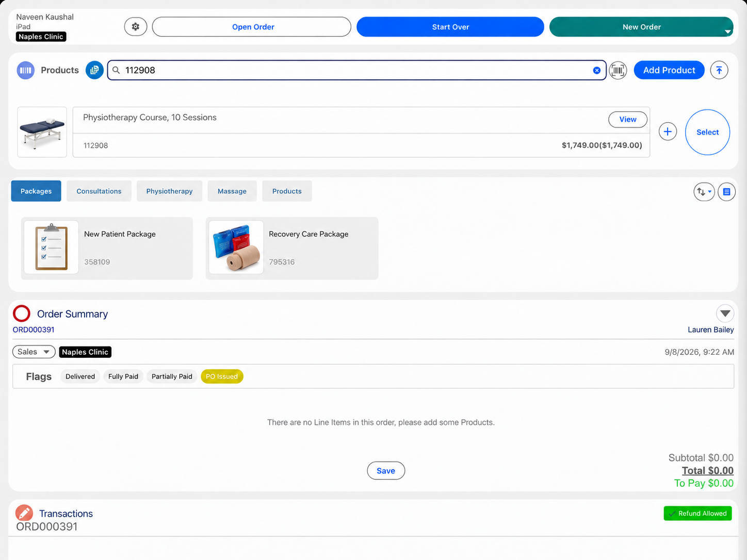This screenshot has height=560, width=747.
Task: Click the Start Over button
Action: click(450, 27)
